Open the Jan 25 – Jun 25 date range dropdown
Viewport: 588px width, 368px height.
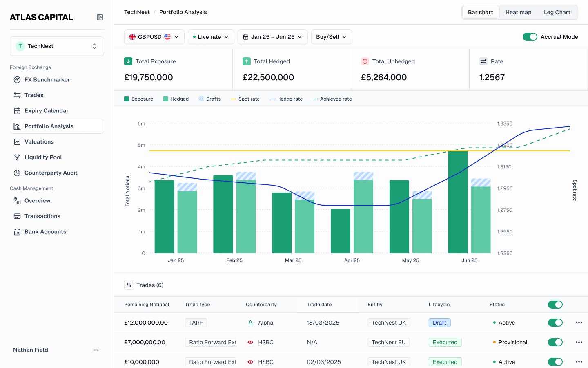[273, 37]
